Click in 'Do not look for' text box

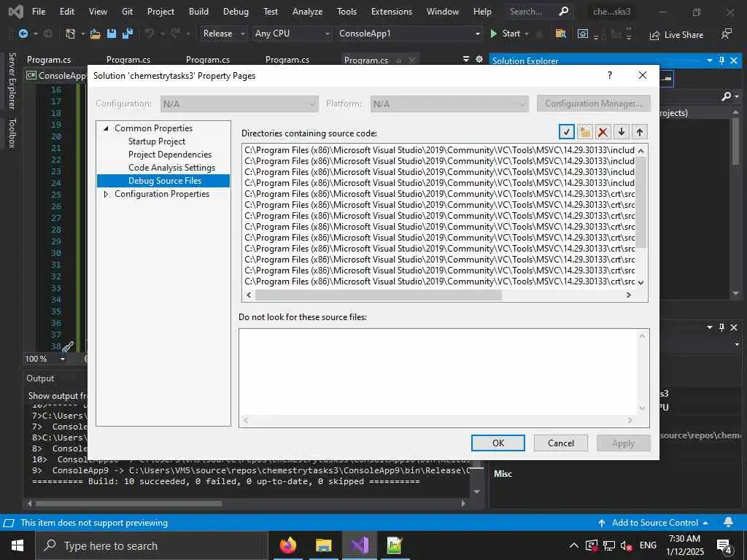[438, 372]
